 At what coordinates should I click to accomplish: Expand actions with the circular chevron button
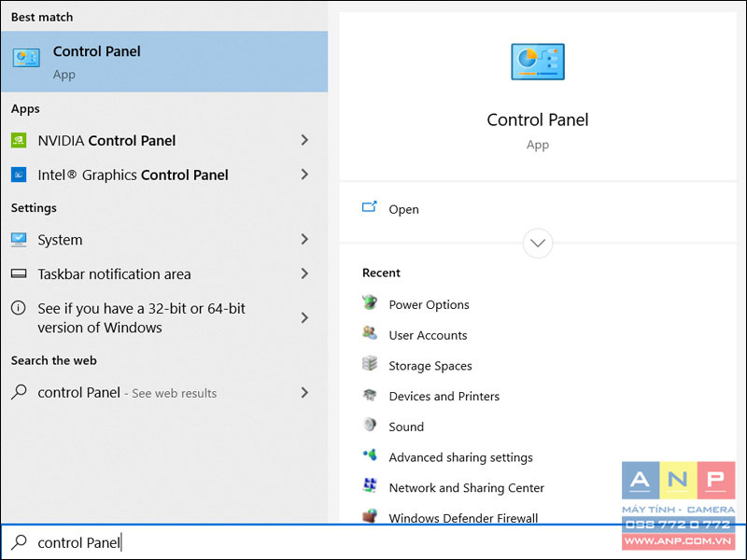point(538,244)
